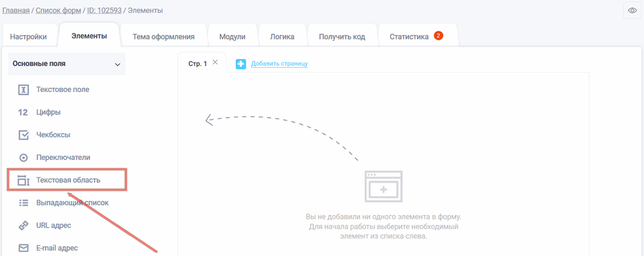Close the Стр. 1 page tab
The width and height of the screenshot is (644, 256).
pos(215,62)
